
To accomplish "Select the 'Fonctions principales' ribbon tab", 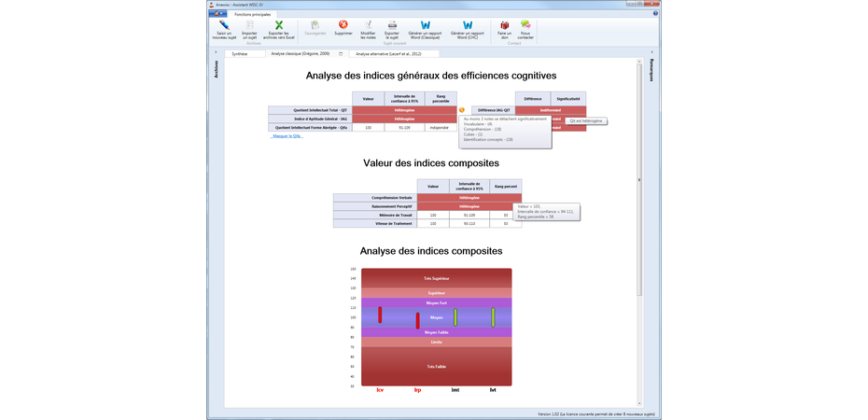I will coord(253,14).
